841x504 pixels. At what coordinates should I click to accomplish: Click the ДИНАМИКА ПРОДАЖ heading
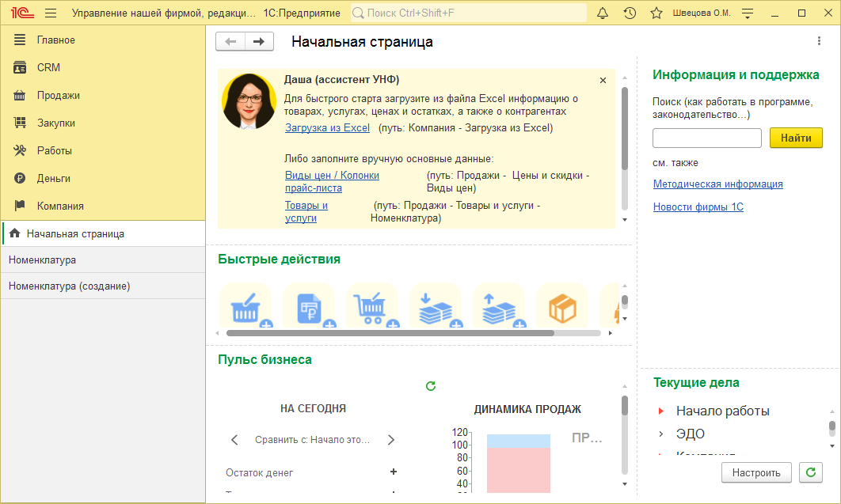pos(527,409)
